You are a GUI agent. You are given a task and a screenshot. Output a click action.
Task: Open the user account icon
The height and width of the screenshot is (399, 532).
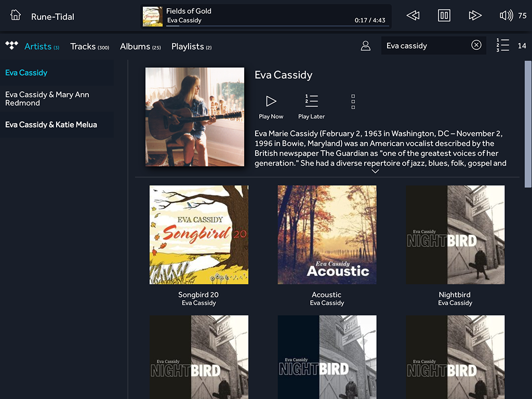pos(365,46)
